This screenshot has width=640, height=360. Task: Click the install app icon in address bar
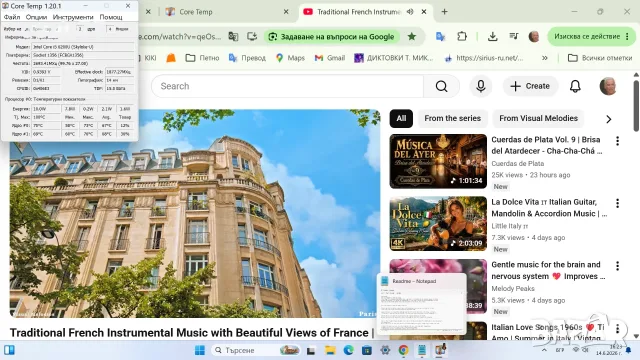tap(252, 36)
